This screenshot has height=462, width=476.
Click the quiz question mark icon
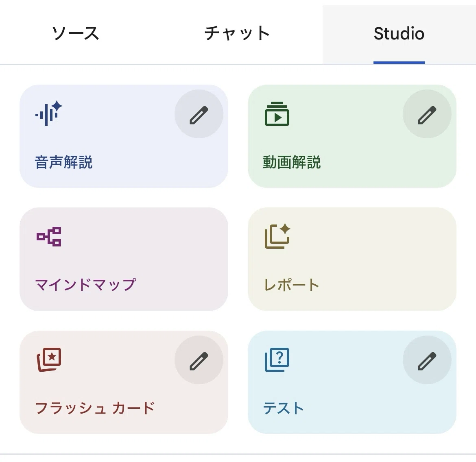(x=277, y=360)
